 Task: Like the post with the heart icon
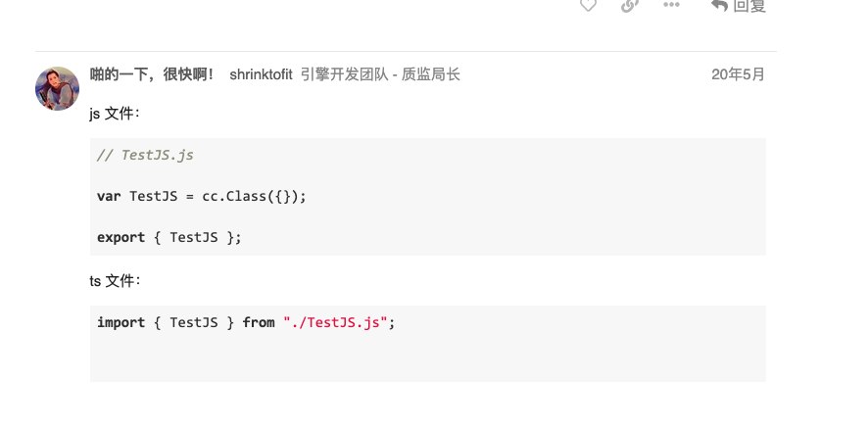[588, 5]
